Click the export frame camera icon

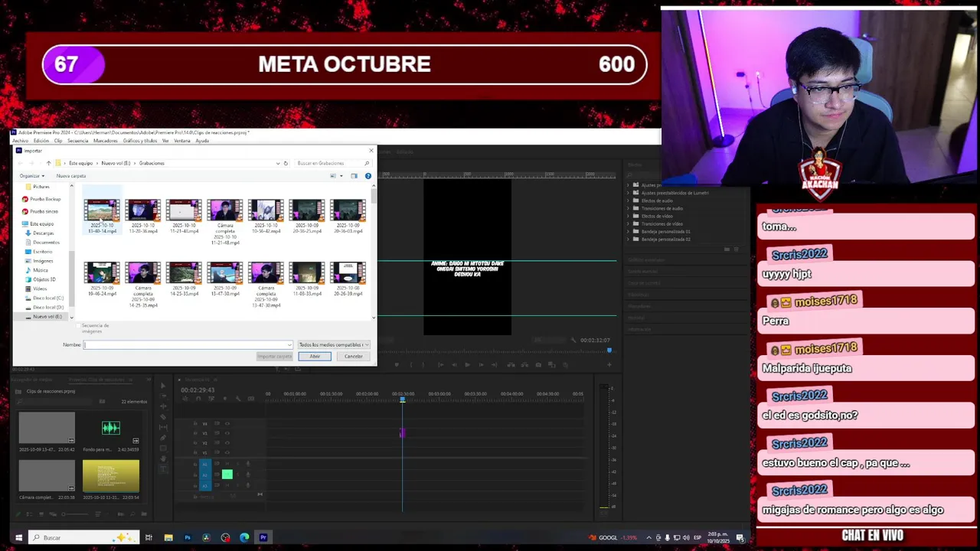[538, 365]
